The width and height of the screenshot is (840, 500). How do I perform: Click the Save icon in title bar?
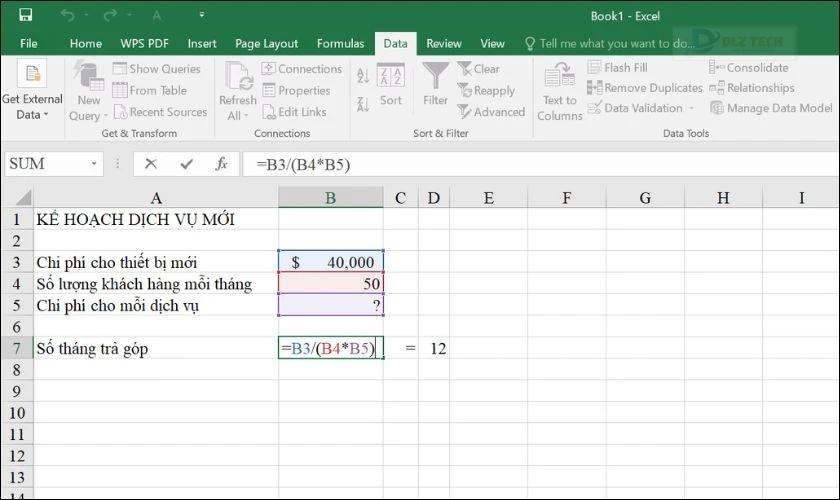click(25, 15)
